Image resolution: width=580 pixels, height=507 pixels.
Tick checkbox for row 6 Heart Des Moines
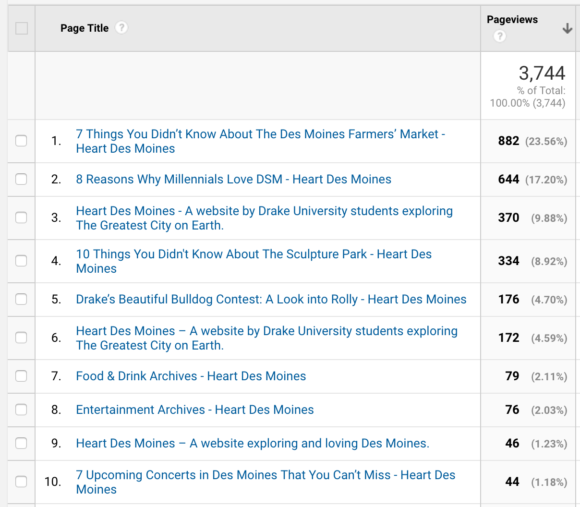[21, 337]
